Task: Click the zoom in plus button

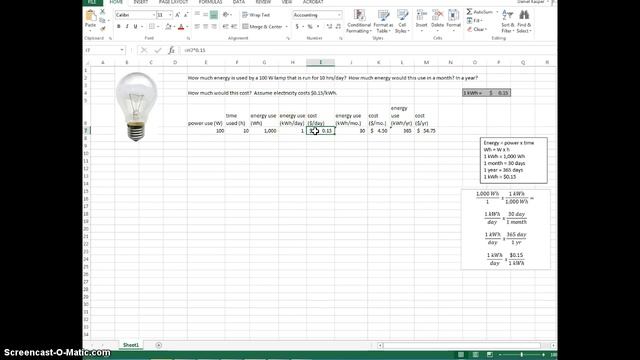Action: click(x=543, y=355)
